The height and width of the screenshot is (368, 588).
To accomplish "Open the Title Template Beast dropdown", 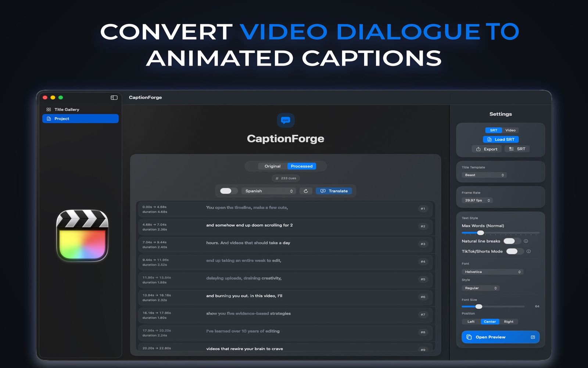I will (x=484, y=175).
